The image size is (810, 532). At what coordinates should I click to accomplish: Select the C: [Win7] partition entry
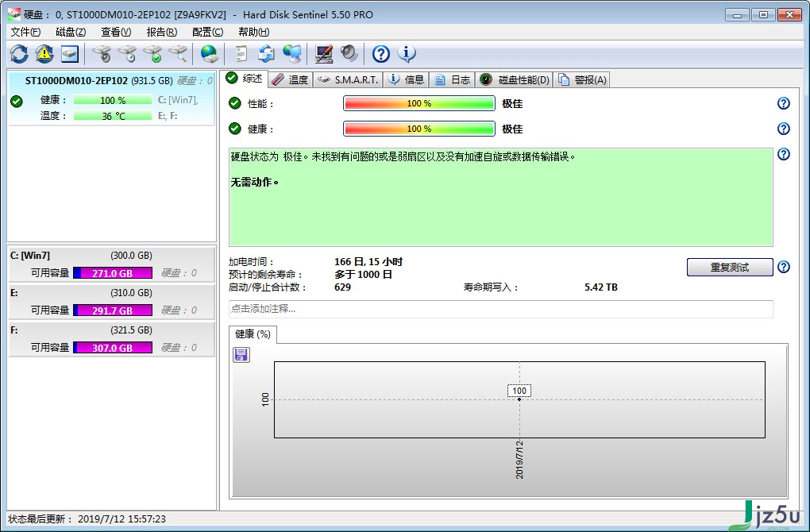pyautogui.click(x=112, y=264)
